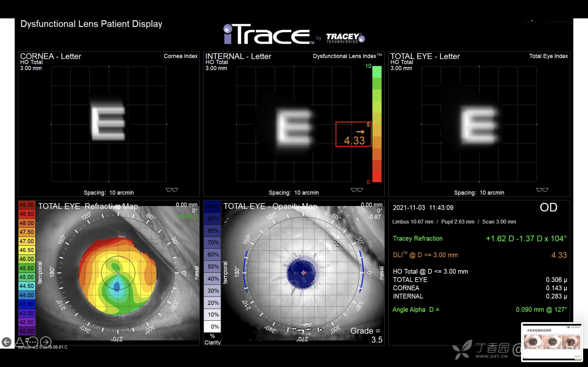Click the 50% clarity scale block
The image size is (588, 367).
point(213,266)
